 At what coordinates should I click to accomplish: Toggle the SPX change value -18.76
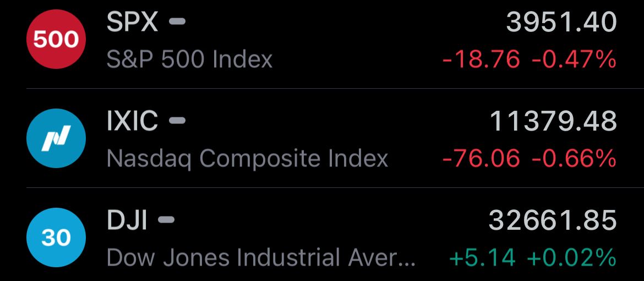(482, 60)
